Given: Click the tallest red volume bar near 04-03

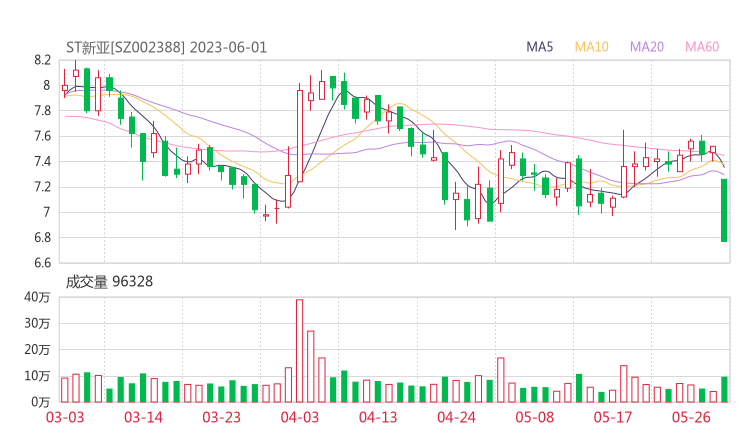Looking at the screenshot, I should point(300,351).
